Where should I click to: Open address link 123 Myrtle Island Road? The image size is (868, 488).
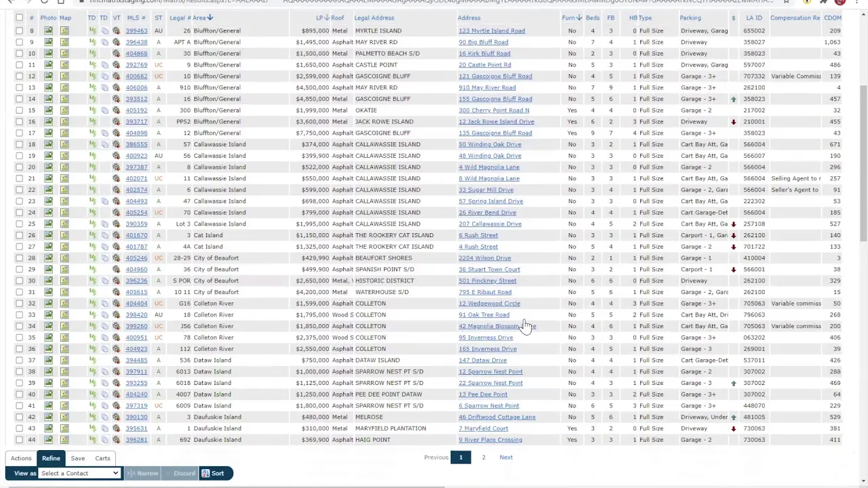click(x=492, y=30)
